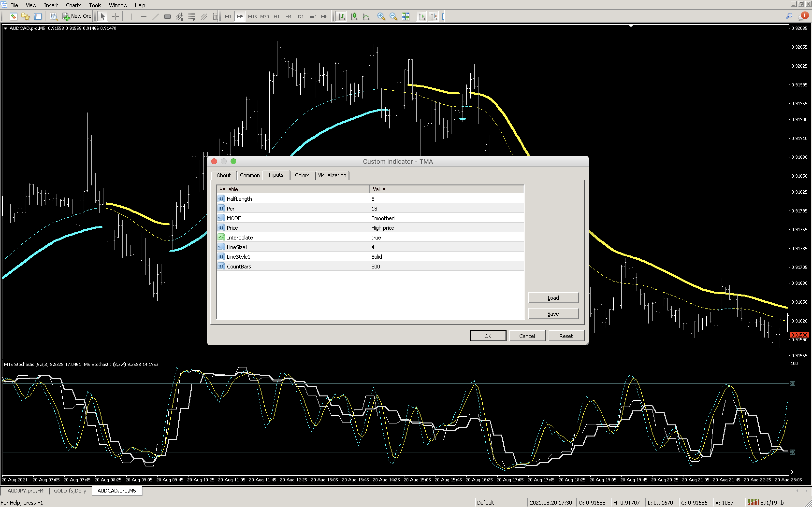This screenshot has width=812, height=507.
Task: Click the New Order toolbar button
Action: (78, 16)
